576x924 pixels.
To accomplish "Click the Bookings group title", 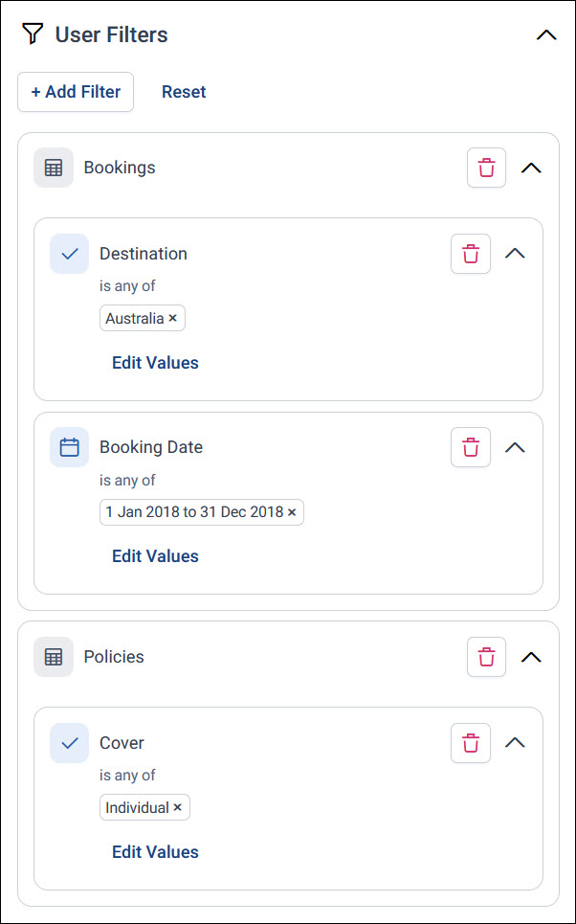I will 120,168.
